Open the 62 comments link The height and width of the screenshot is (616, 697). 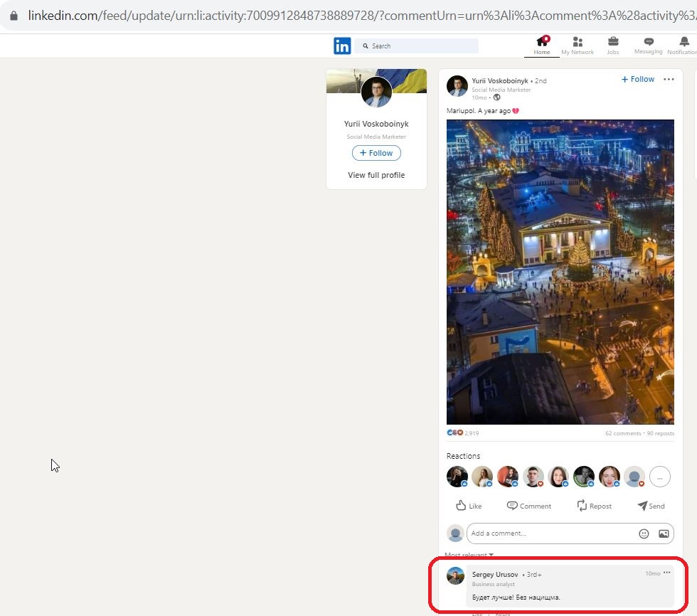pyautogui.click(x=623, y=433)
